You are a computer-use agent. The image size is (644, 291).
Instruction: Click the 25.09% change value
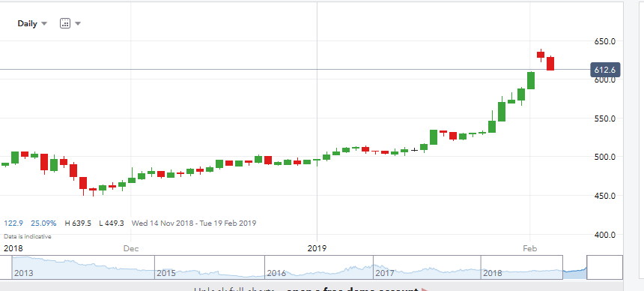coord(43,223)
